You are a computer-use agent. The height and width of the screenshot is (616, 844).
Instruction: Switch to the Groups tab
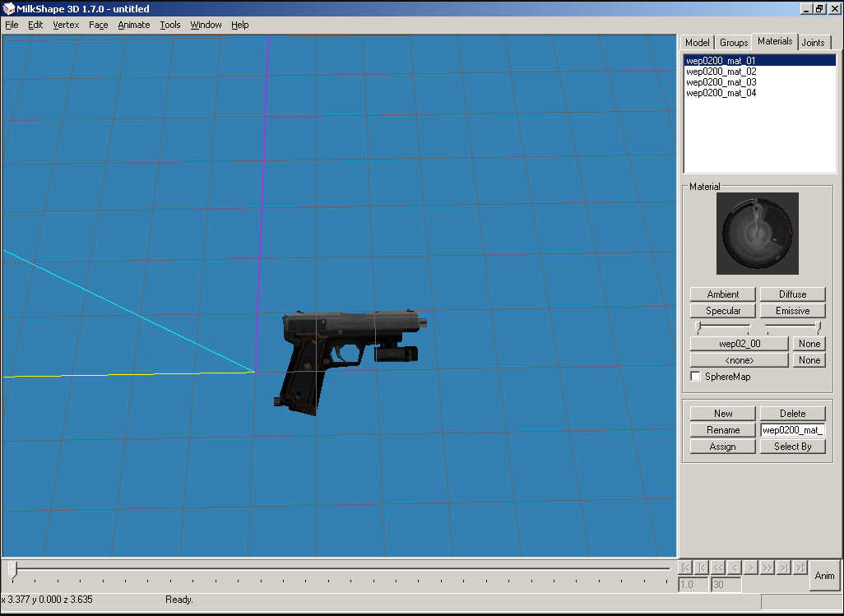pos(734,43)
